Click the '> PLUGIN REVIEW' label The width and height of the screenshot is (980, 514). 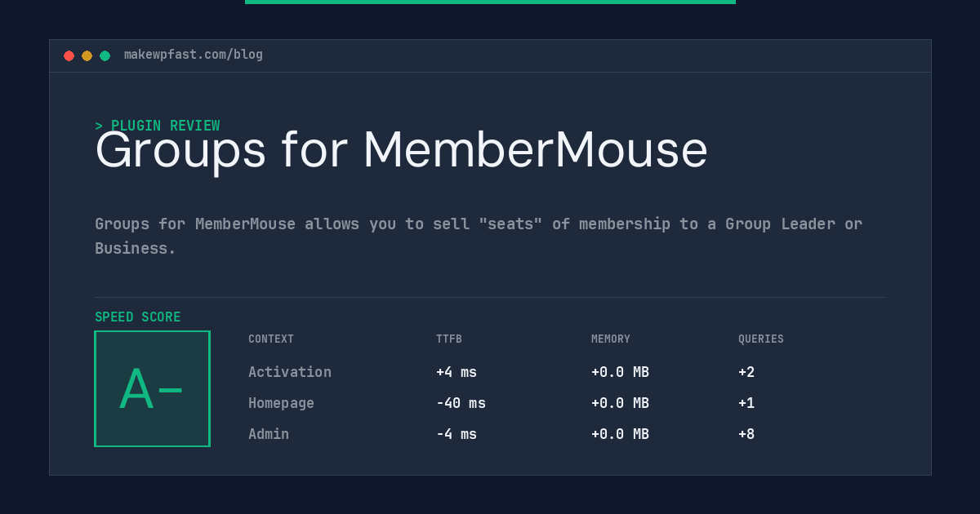158,126
